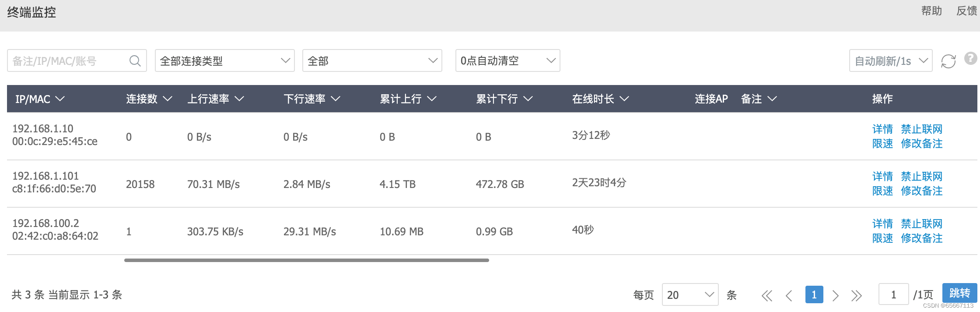This screenshot has height=312, width=980.
Task: Open the 0点自动清空 dropdown
Action: click(507, 60)
